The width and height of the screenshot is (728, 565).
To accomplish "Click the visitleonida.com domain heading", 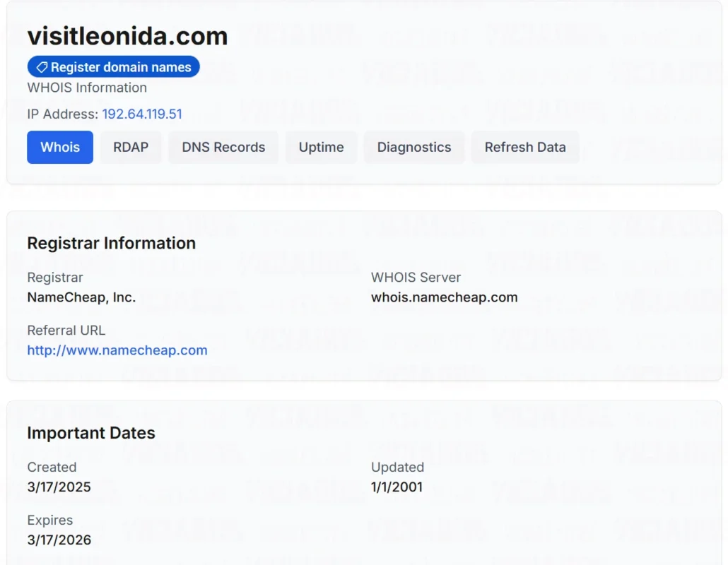I will tap(128, 36).
